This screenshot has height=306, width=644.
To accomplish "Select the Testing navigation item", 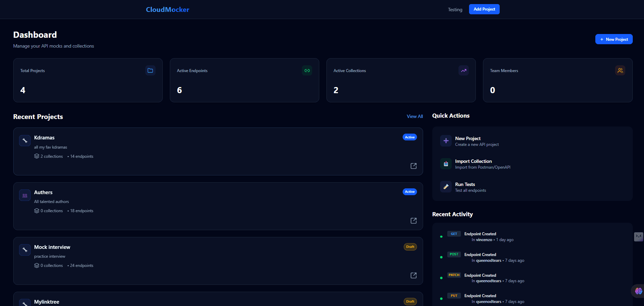I will pos(455,9).
